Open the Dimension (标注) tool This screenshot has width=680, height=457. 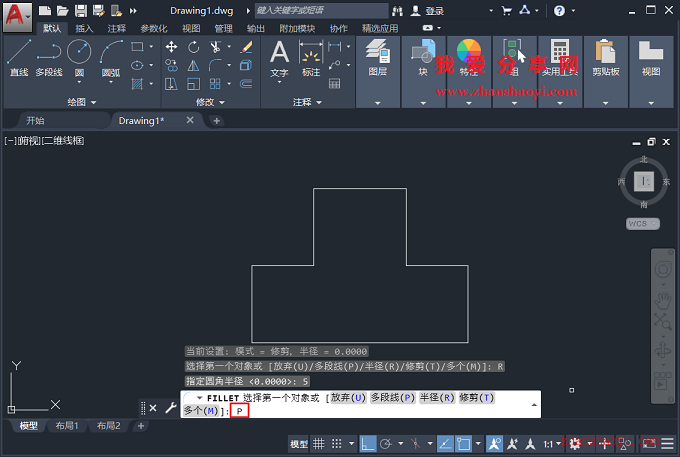coord(311,59)
